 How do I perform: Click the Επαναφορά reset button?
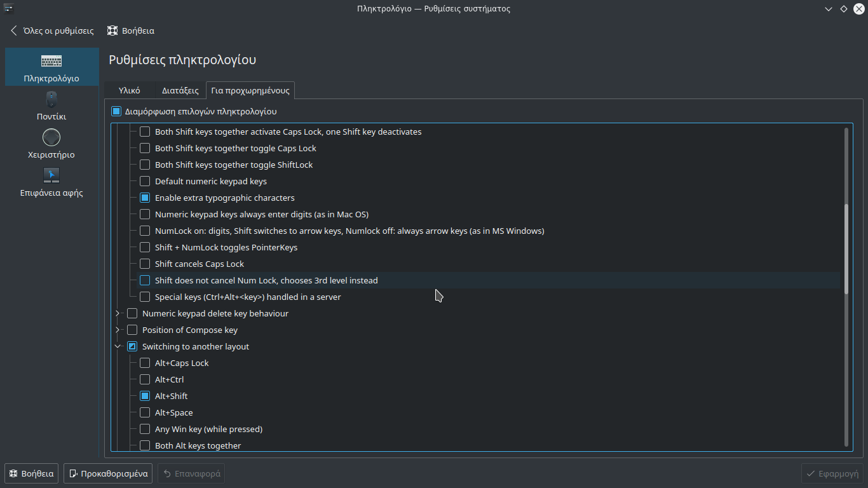pyautogui.click(x=191, y=473)
